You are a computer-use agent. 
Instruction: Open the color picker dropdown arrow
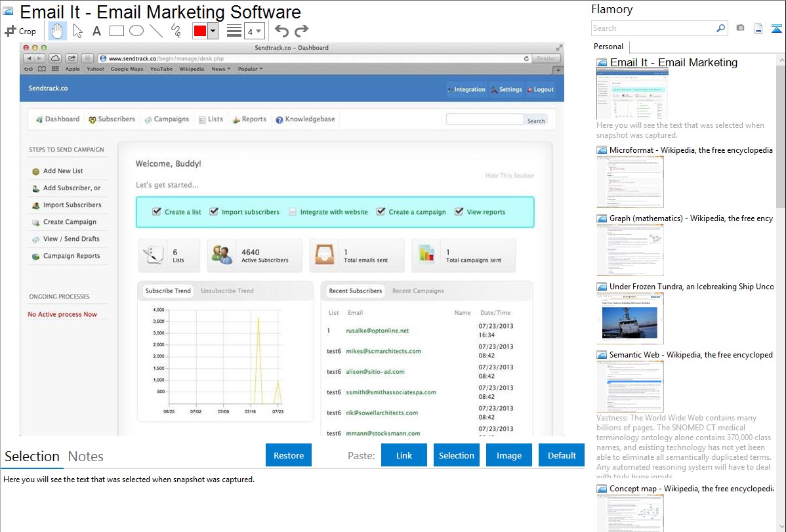[x=213, y=31]
